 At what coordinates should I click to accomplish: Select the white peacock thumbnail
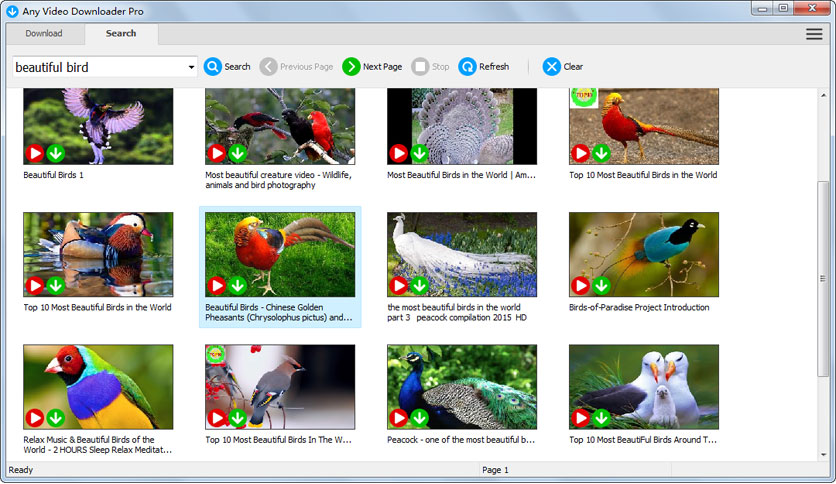click(462, 254)
